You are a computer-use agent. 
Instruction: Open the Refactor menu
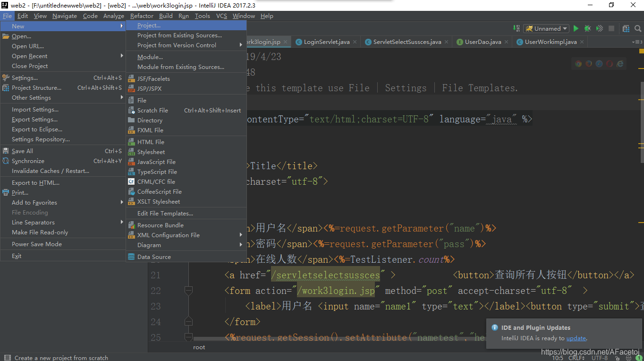(142, 16)
